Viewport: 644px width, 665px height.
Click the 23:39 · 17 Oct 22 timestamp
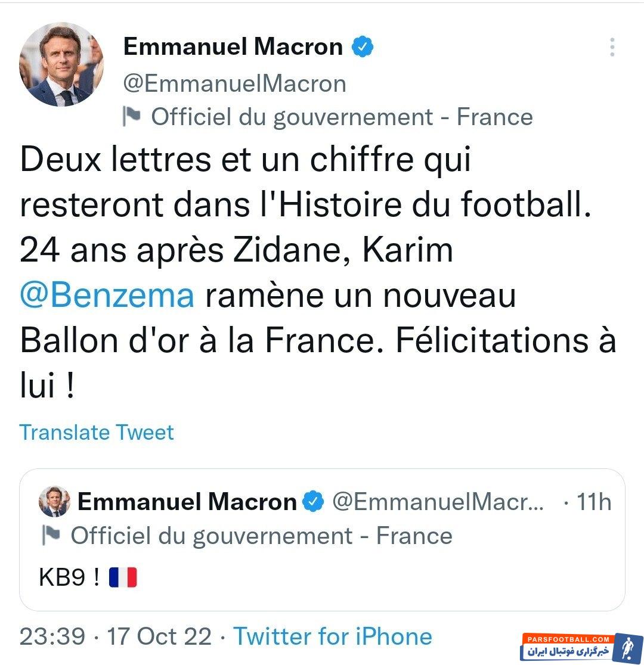click(x=116, y=636)
